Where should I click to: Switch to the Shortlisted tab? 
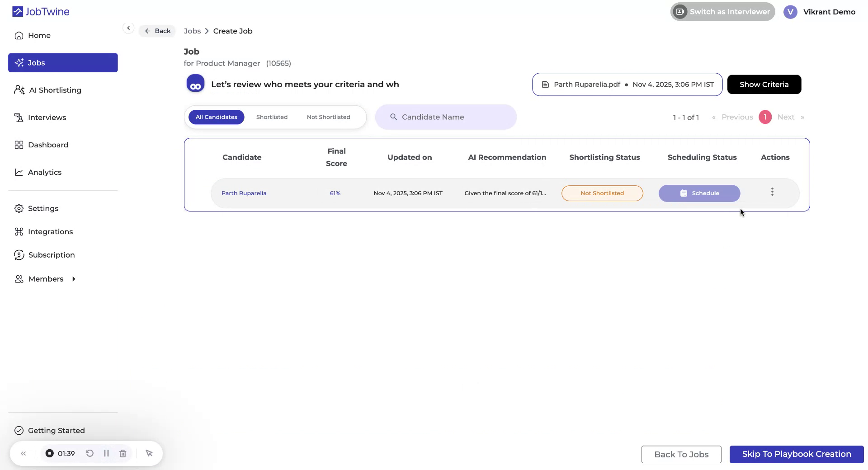pyautogui.click(x=272, y=117)
